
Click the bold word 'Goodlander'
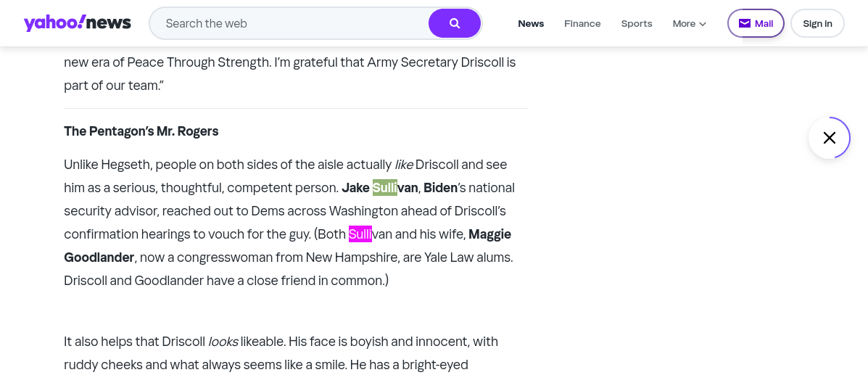tap(99, 257)
